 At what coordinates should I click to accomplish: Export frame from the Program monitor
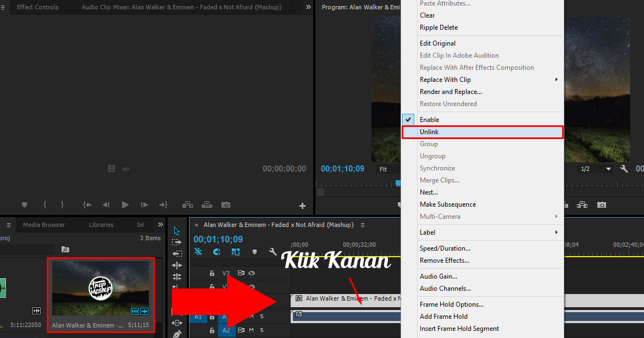tap(601, 204)
